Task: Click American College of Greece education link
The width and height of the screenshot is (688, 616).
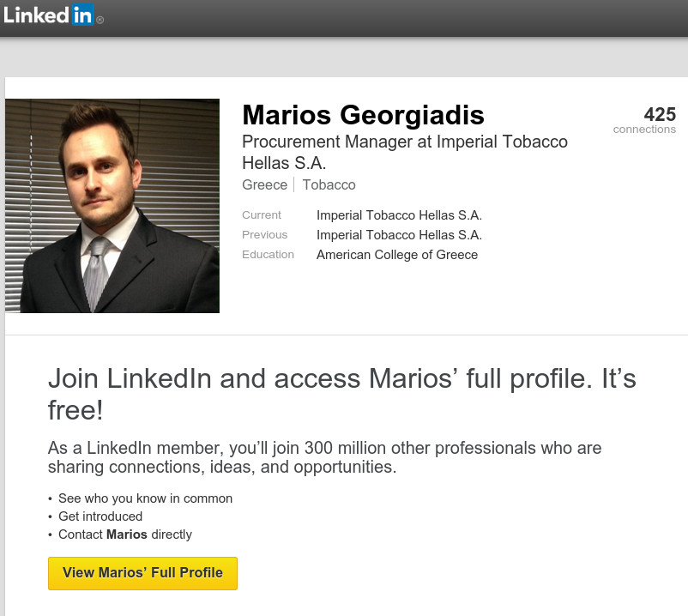Action: (x=396, y=255)
